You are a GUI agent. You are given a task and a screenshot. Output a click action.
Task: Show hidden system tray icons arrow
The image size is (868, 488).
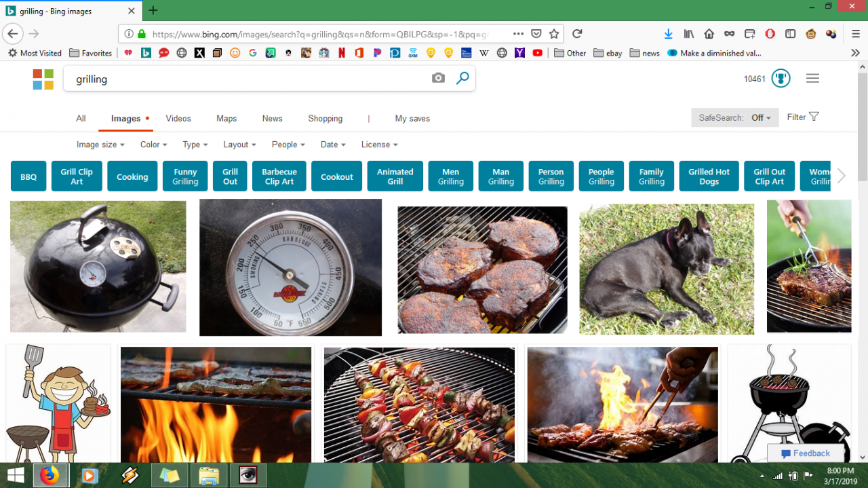(762, 476)
